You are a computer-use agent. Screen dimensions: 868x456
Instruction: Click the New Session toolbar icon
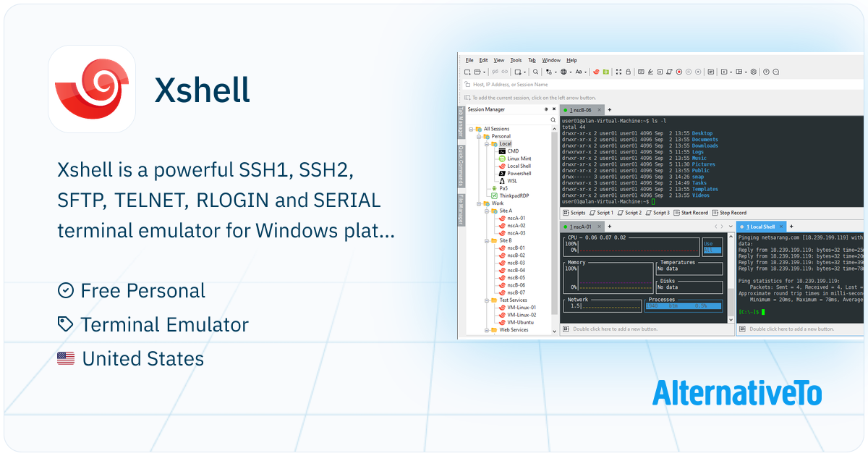(x=467, y=72)
